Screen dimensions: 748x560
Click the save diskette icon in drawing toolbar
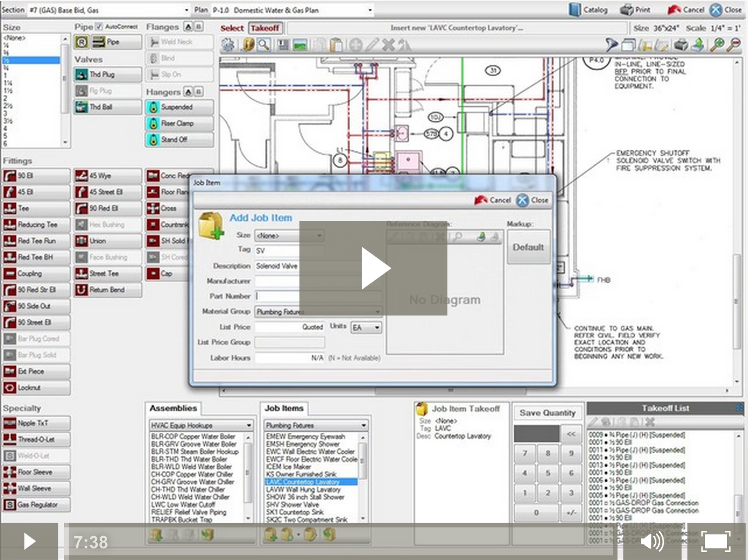click(284, 45)
